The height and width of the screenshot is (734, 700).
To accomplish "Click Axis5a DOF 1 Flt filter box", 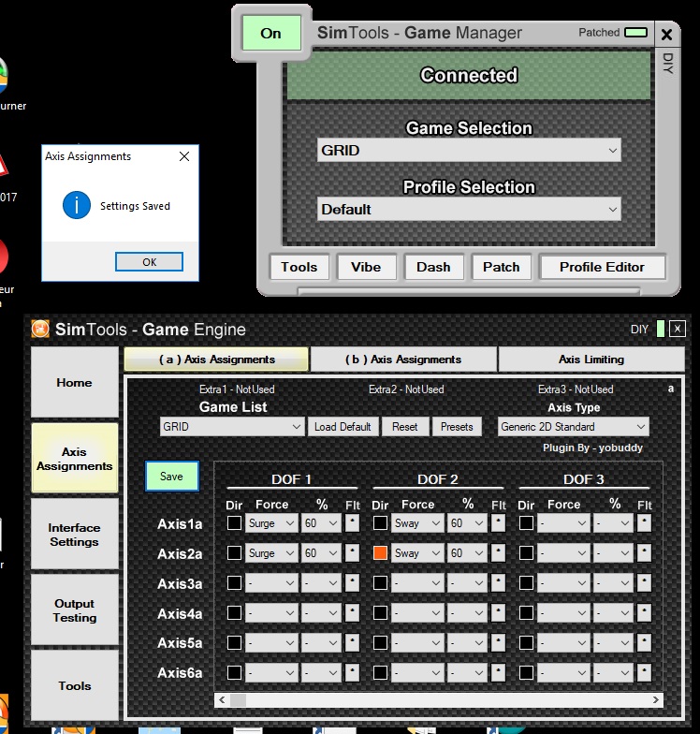I will [352, 642].
